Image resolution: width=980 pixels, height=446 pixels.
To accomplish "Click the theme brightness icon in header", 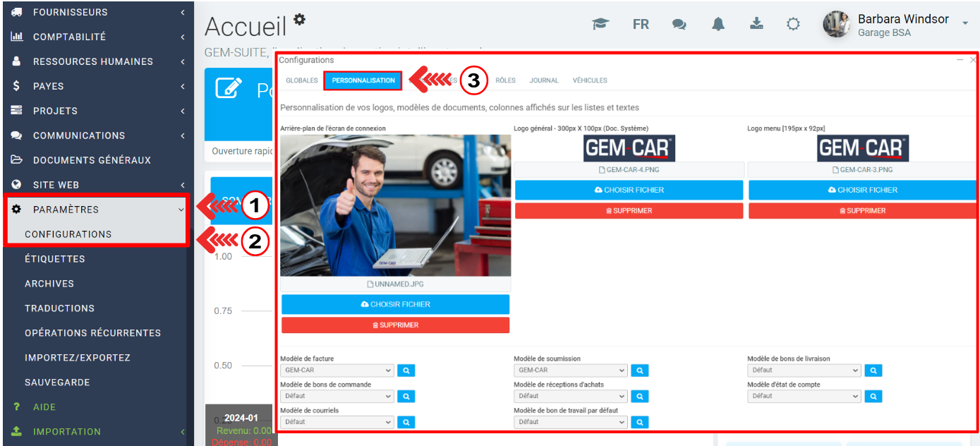I will coord(793,24).
